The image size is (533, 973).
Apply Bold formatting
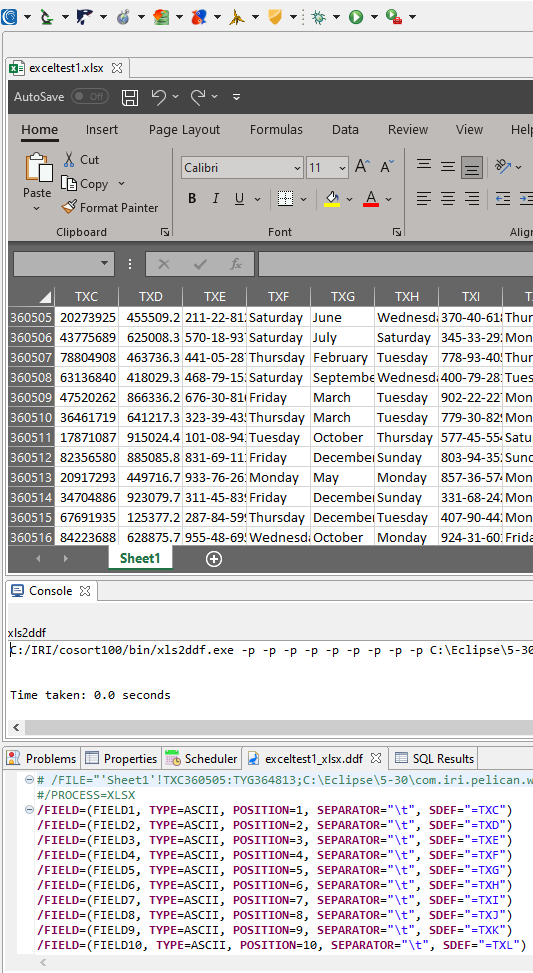pos(192,199)
